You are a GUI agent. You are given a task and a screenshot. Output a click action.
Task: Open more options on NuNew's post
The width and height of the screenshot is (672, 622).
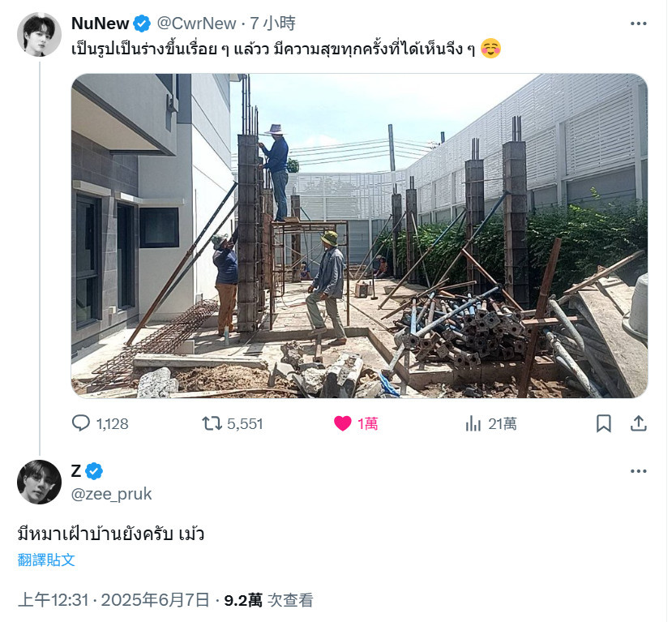click(x=639, y=24)
